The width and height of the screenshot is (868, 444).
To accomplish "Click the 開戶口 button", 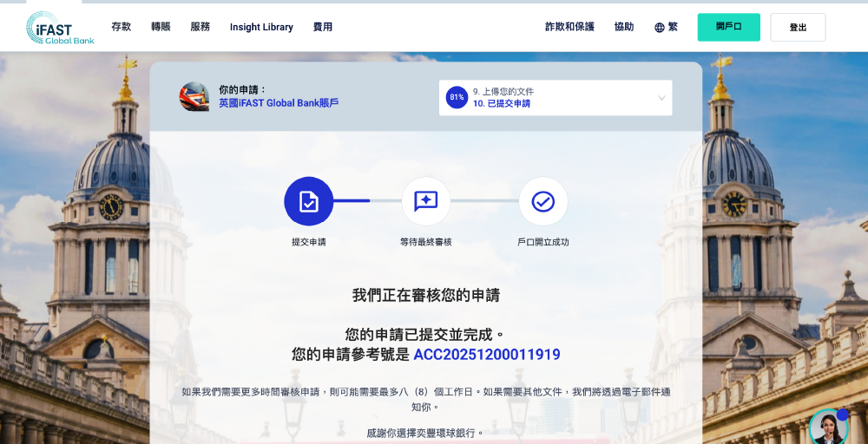I will point(728,27).
